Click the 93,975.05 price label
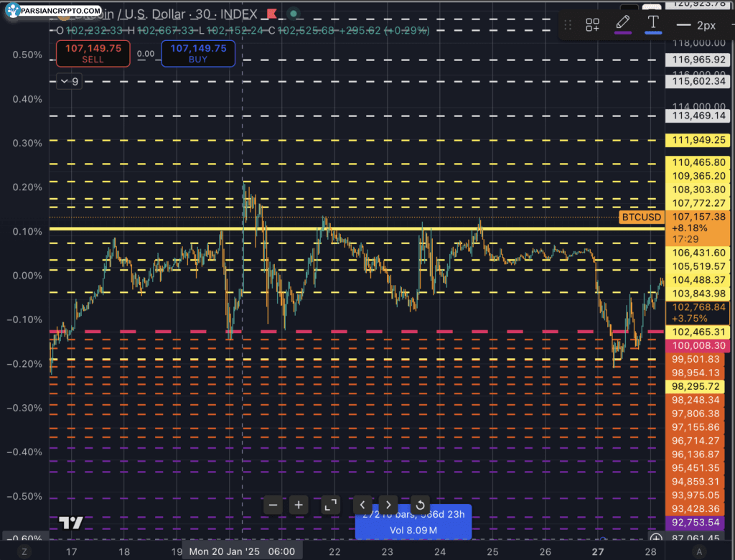 [695, 495]
